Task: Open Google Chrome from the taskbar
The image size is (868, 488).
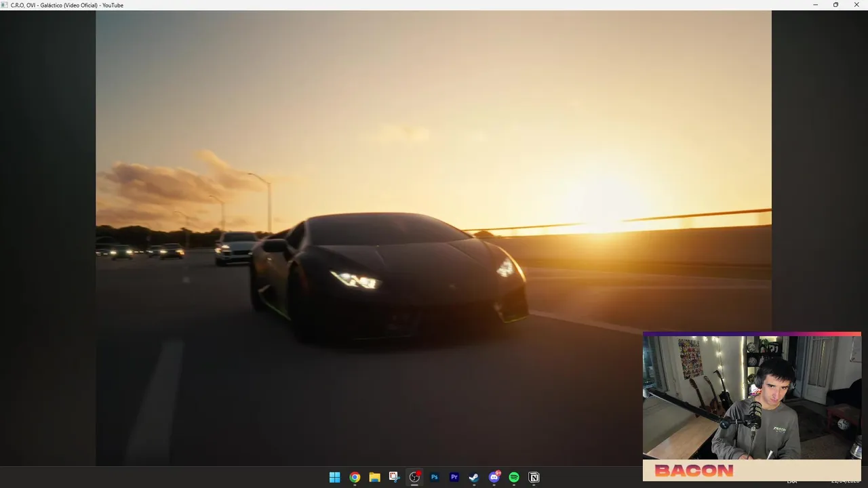Action: (355, 477)
